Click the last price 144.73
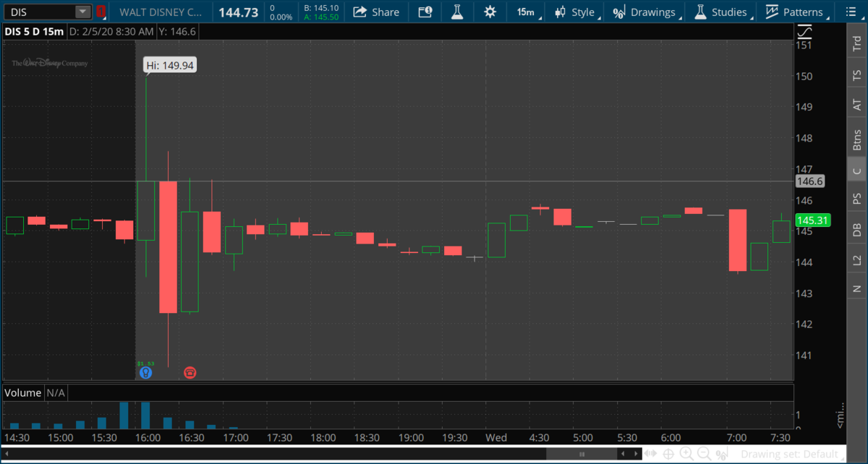The width and height of the screenshot is (868, 464). coord(239,12)
